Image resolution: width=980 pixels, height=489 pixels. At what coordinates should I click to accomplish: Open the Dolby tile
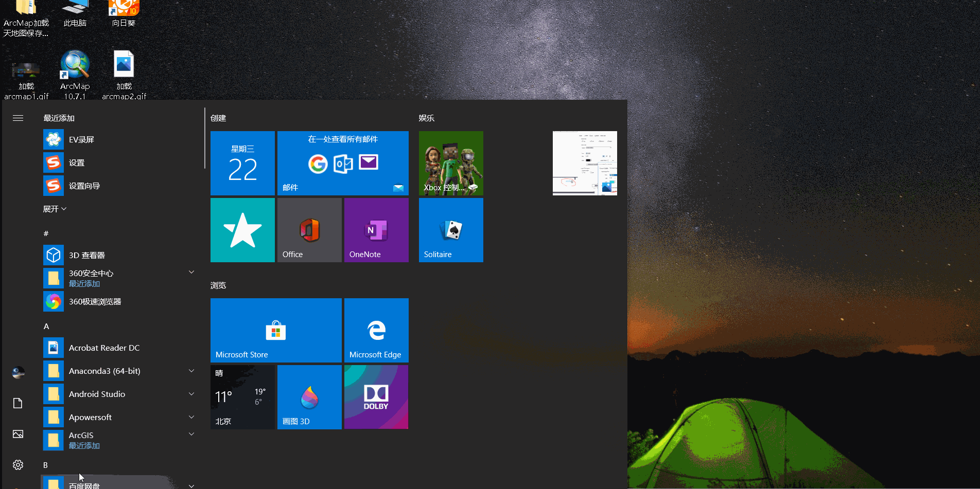coord(376,397)
